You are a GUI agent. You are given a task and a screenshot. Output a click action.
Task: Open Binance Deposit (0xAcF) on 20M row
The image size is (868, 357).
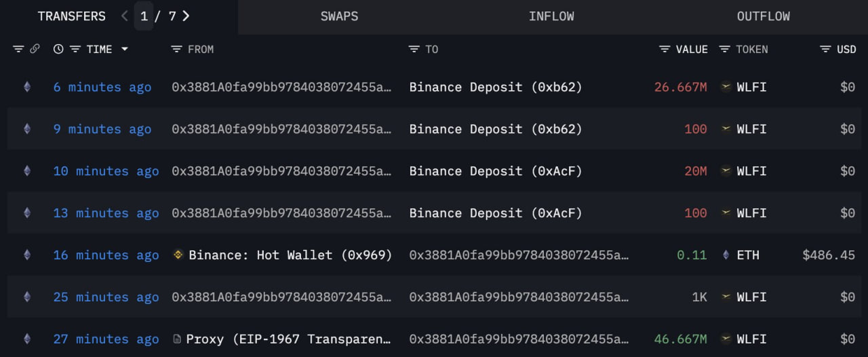[x=496, y=171]
